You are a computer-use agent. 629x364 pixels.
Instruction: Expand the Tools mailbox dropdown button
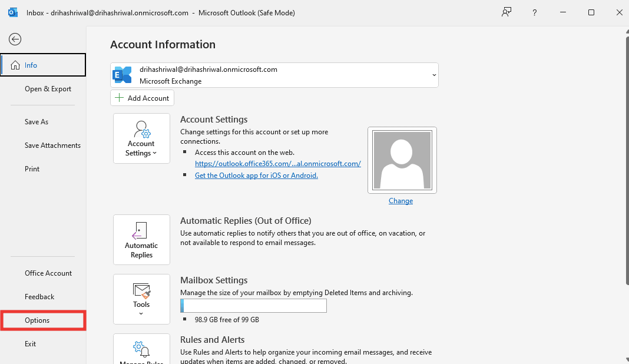click(141, 299)
